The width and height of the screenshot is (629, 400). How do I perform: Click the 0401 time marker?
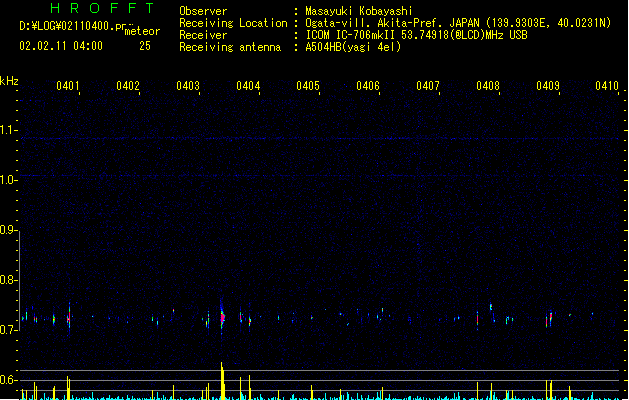pyautogui.click(x=68, y=86)
